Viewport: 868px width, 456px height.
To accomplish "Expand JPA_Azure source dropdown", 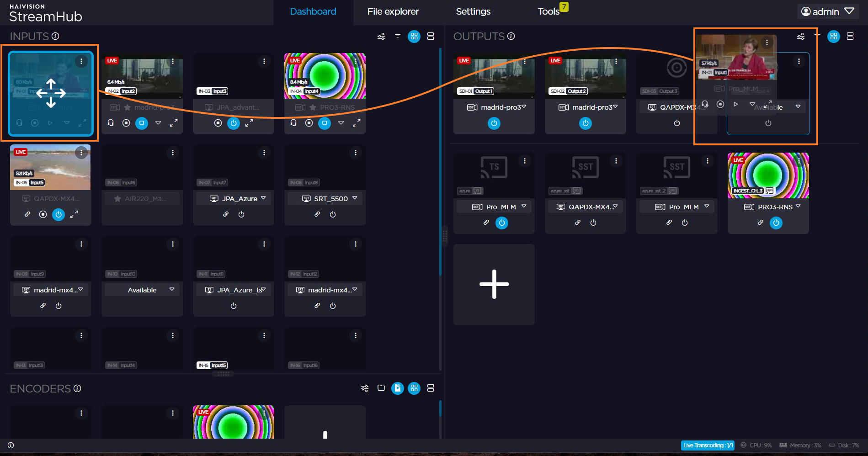I will pyautogui.click(x=263, y=198).
